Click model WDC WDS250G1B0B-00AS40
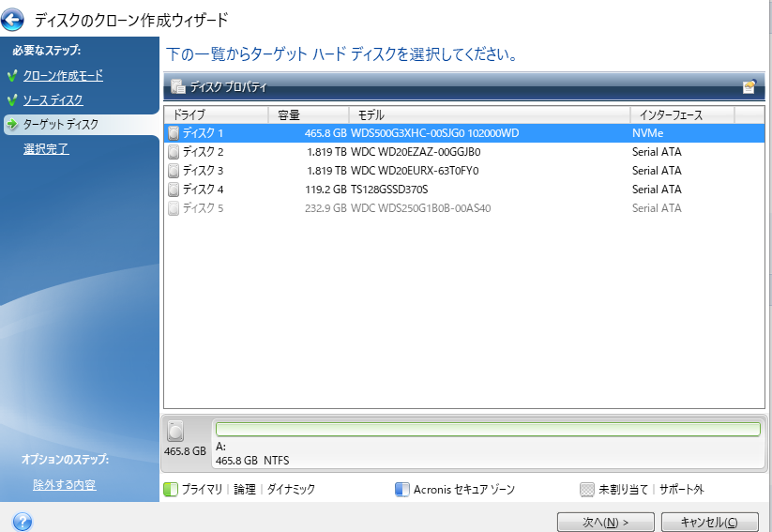The width and height of the screenshot is (772, 532). pos(420,208)
